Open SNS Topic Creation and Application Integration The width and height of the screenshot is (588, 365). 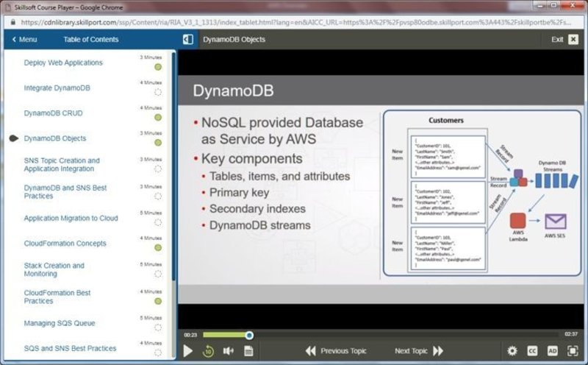(62, 165)
